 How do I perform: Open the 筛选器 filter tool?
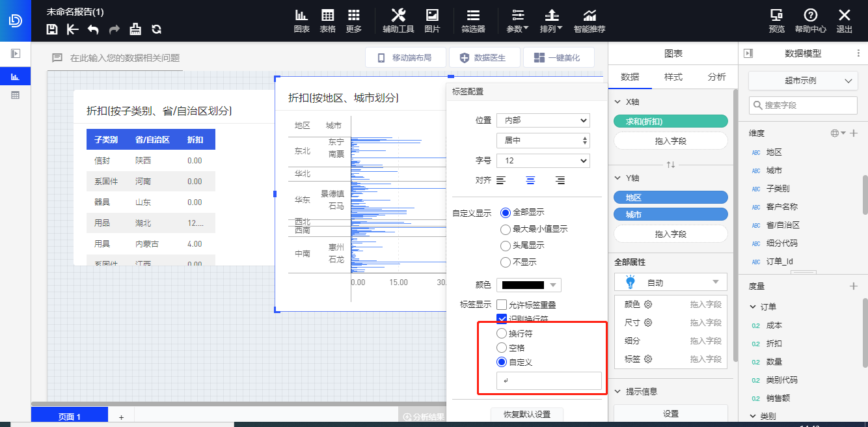click(x=473, y=20)
